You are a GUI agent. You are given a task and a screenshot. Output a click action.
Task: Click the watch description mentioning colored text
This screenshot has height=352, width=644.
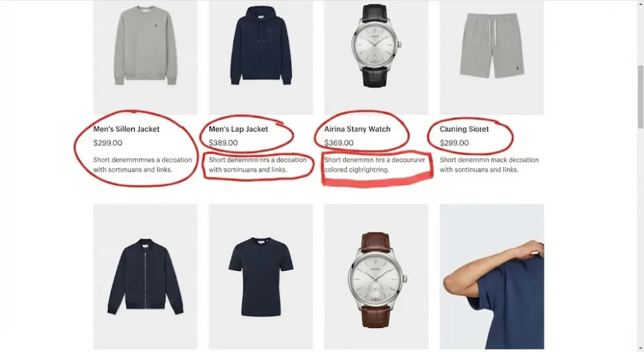[x=375, y=164]
